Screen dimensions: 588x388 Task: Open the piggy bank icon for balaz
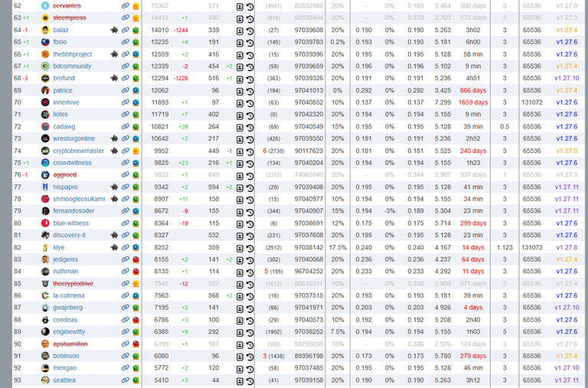114,30
